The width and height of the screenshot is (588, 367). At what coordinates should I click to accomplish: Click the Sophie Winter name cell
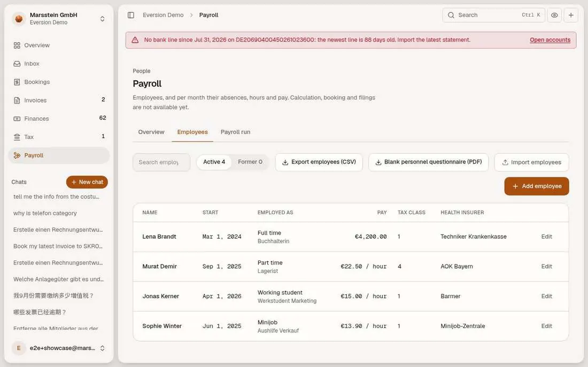pos(162,326)
